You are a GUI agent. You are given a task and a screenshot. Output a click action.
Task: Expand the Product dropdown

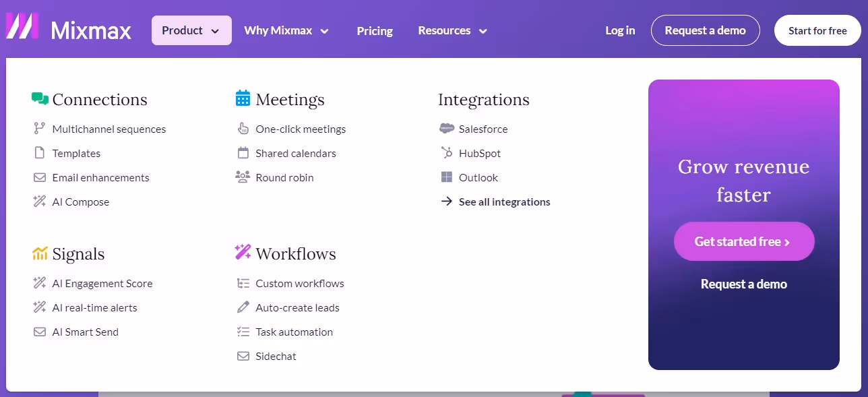pyautogui.click(x=191, y=30)
